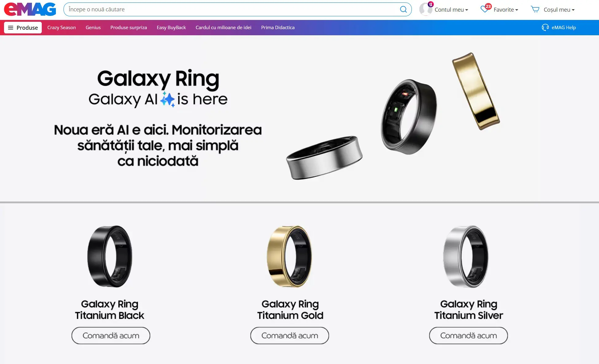Click the search magnifier icon

tap(403, 10)
